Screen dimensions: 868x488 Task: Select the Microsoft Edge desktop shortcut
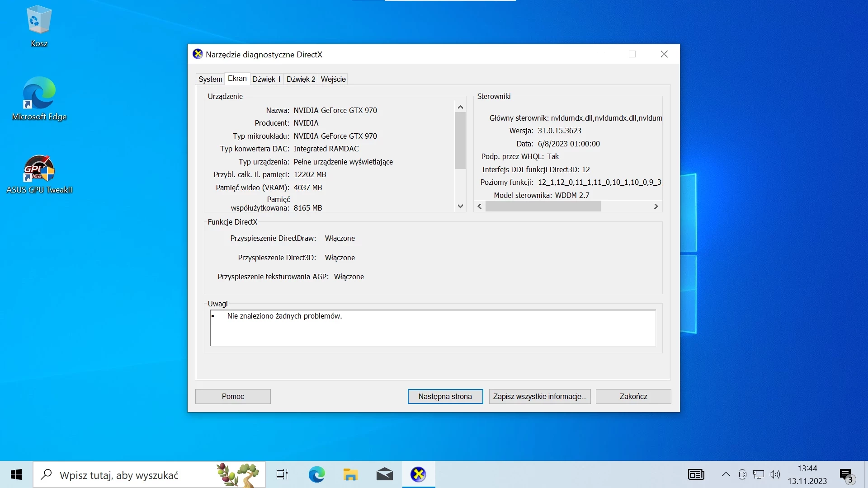coord(39,99)
